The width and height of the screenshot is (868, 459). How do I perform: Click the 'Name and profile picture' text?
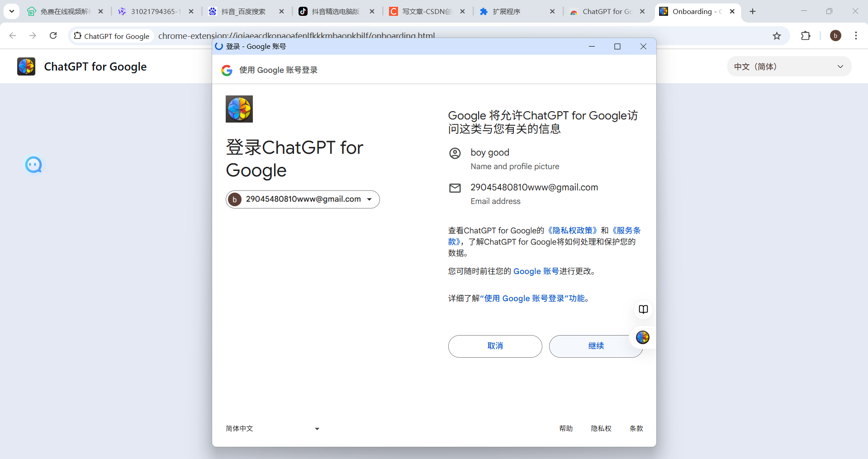pyautogui.click(x=515, y=166)
